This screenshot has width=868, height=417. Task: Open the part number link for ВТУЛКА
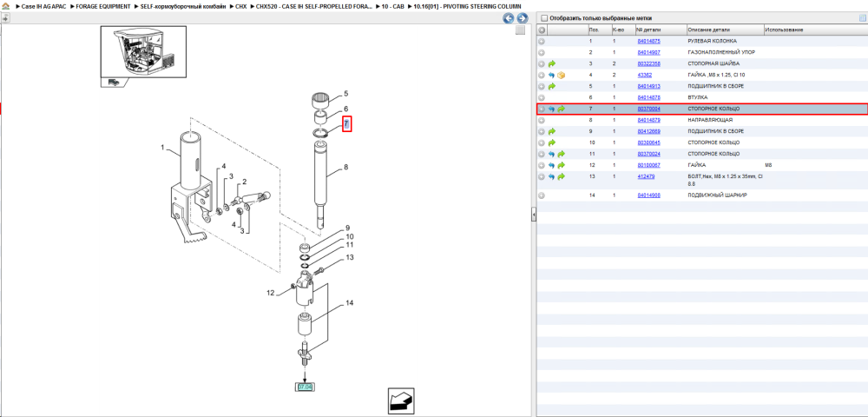[648, 97]
